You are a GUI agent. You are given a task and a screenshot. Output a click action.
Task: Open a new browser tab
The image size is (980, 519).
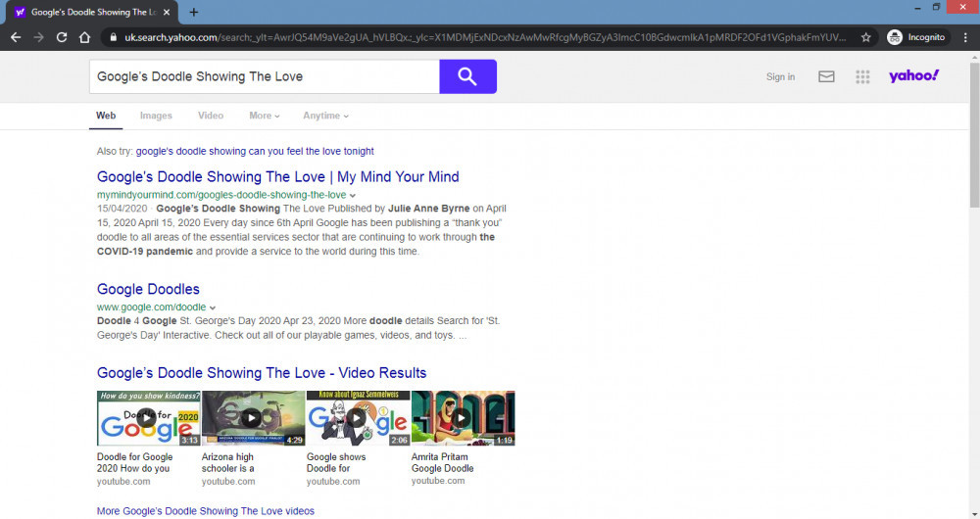[x=194, y=12]
